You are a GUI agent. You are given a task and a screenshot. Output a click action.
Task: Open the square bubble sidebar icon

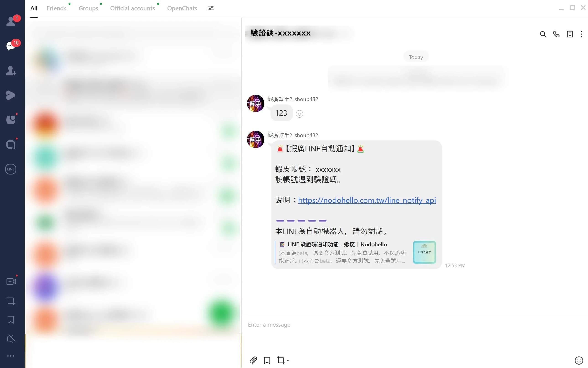click(11, 144)
